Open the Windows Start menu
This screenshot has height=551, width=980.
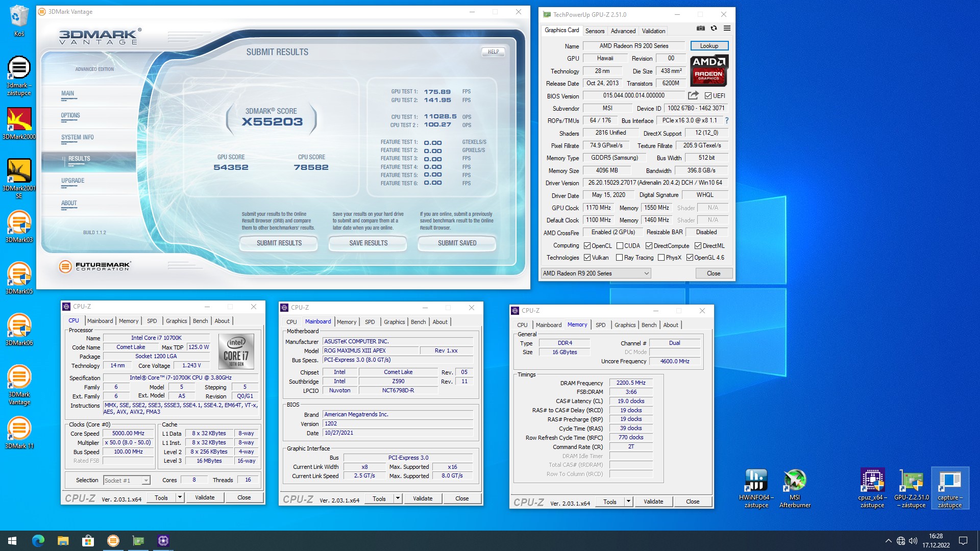pyautogui.click(x=12, y=541)
